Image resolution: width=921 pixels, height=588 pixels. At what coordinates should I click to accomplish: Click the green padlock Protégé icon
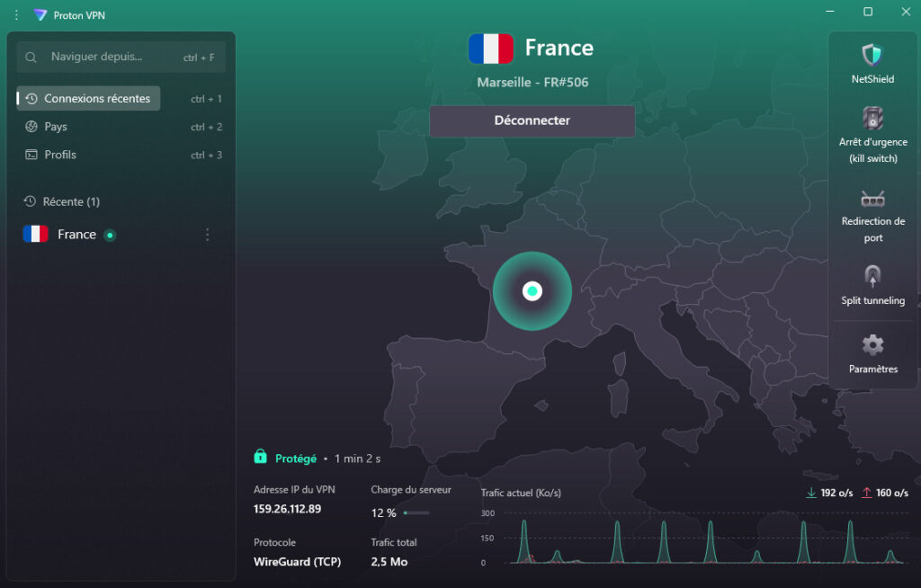(x=260, y=458)
